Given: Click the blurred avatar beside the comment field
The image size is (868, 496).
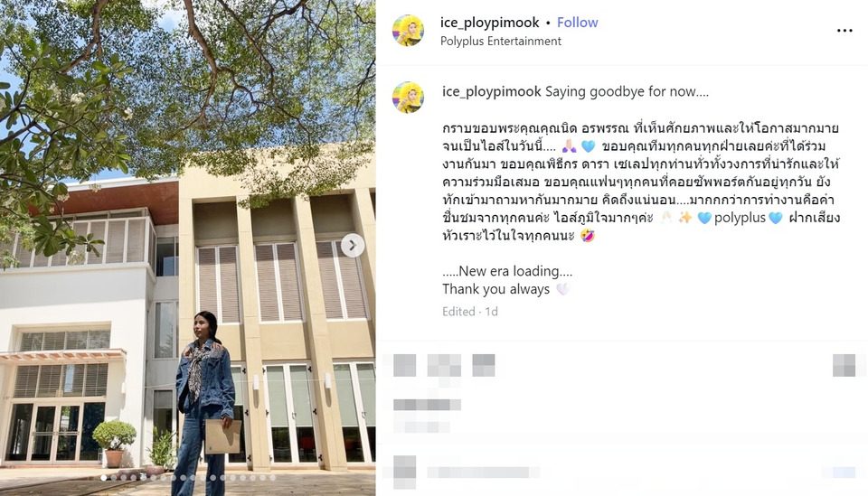Looking at the screenshot, I should (405, 473).
